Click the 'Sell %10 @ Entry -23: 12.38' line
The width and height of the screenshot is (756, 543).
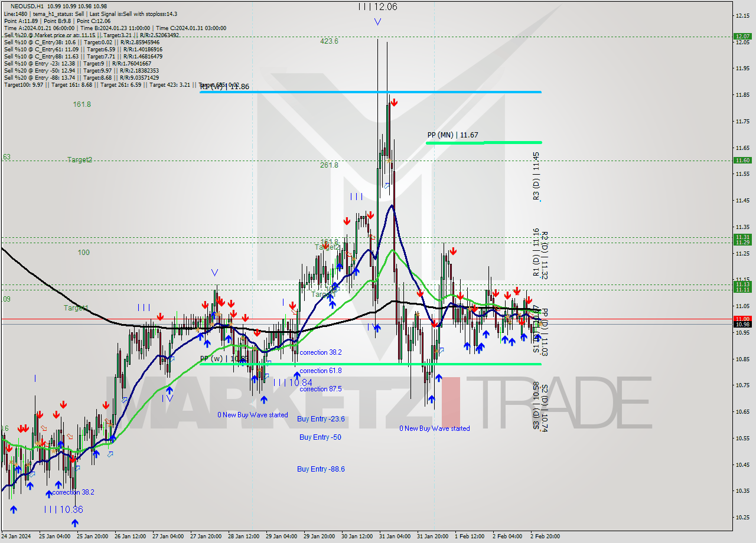(x=77, y=63)
